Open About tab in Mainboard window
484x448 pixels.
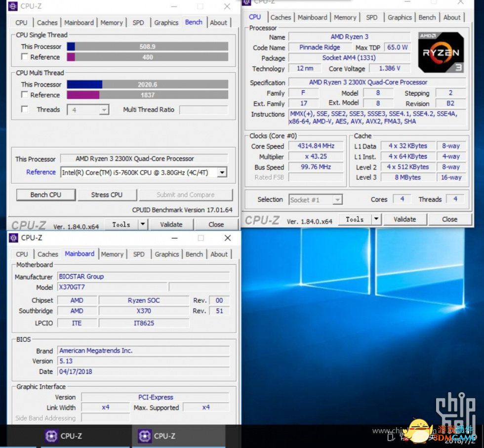[219, 254]
